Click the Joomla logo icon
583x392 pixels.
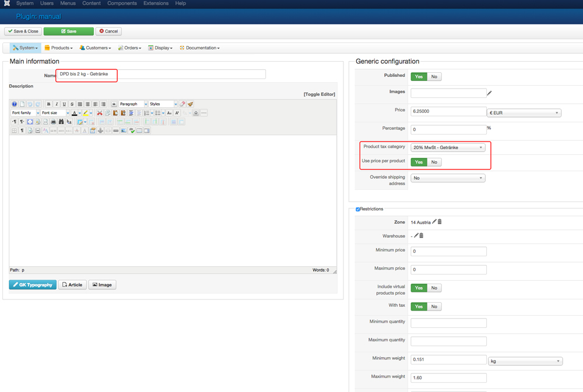(x=6, y=3)
